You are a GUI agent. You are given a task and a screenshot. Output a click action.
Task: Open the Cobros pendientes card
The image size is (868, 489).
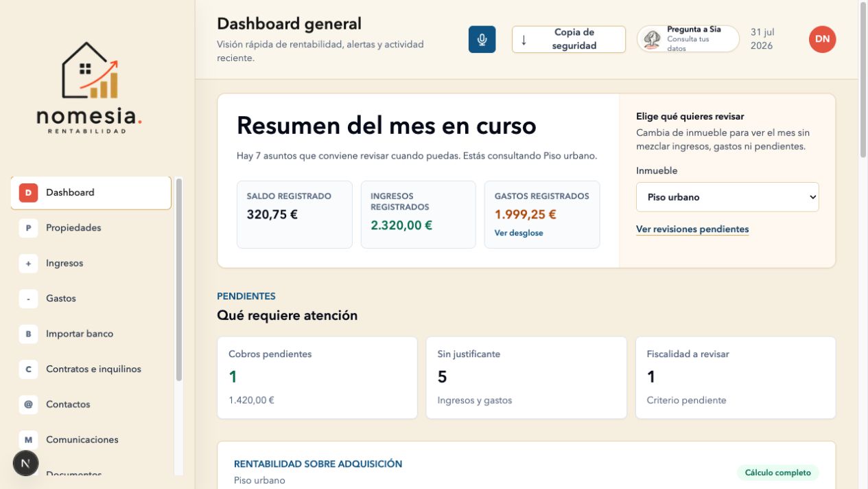click(317, 378)
